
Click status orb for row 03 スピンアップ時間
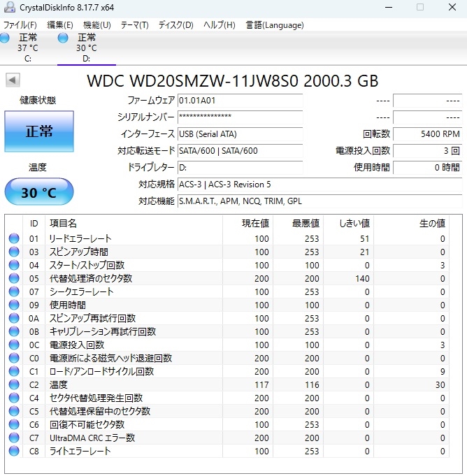tap(14, 252)
